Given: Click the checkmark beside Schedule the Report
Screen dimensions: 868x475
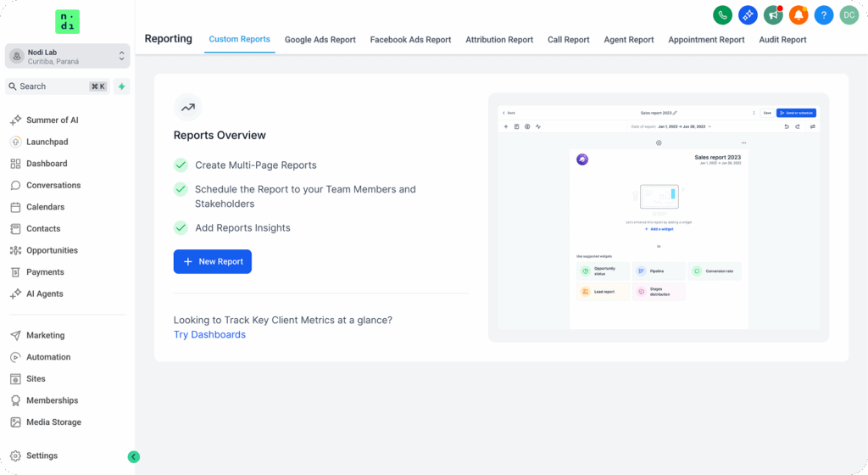Looking at the screenshot, I should click(x=181, y=189).
